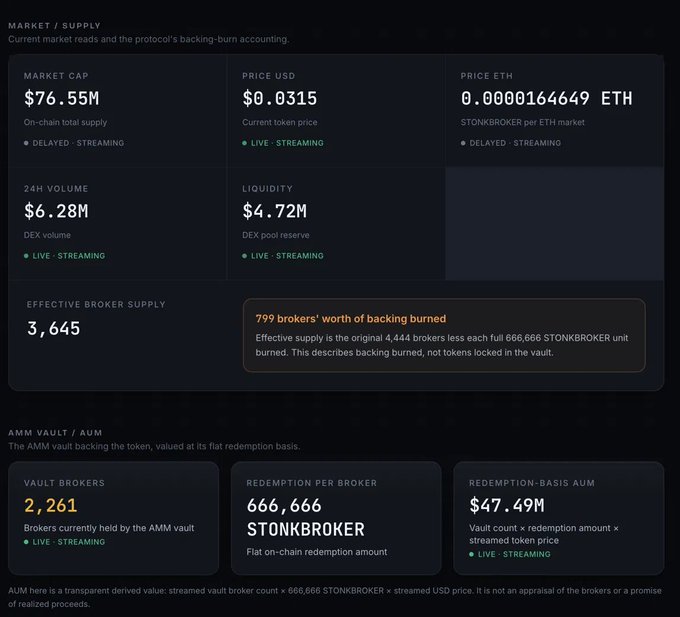680x617 pixels.
Task: Click the 'DEX volume' caption
Action: click(47, 235)
